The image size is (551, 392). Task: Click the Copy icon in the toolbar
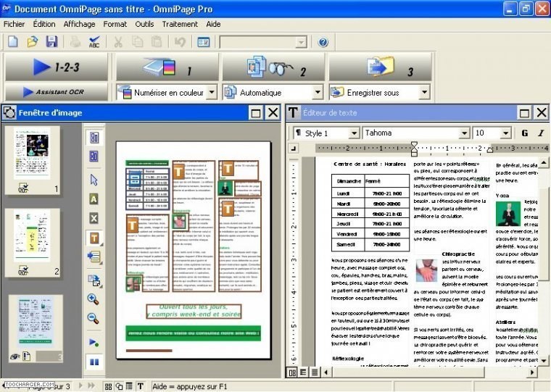(x=138, y=42)
